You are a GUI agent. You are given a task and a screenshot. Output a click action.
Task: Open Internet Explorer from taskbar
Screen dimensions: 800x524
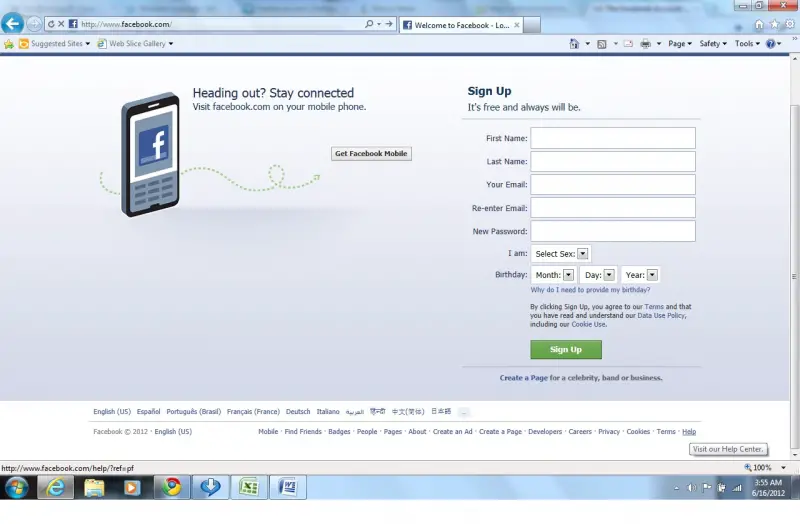(x=56, y=488)
